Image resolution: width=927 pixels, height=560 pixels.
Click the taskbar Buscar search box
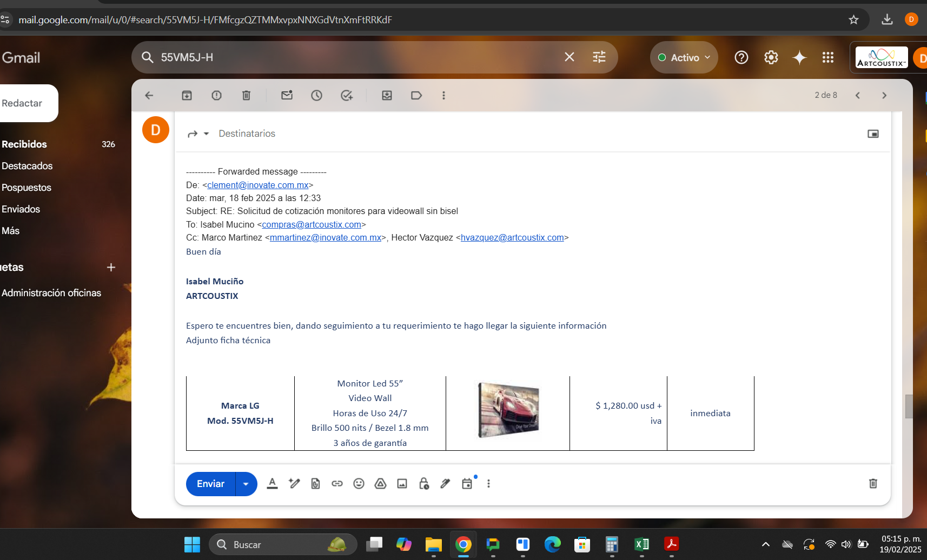point(283,544)
